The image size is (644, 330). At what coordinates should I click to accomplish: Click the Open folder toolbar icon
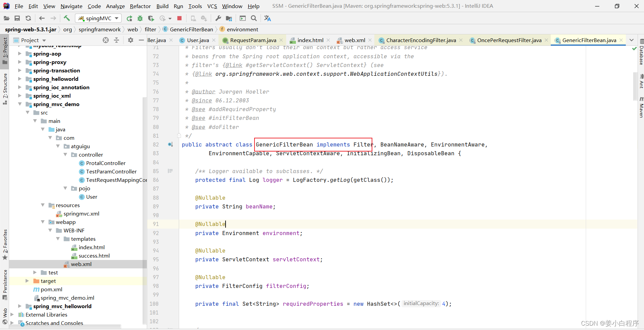tap(6, 18)
